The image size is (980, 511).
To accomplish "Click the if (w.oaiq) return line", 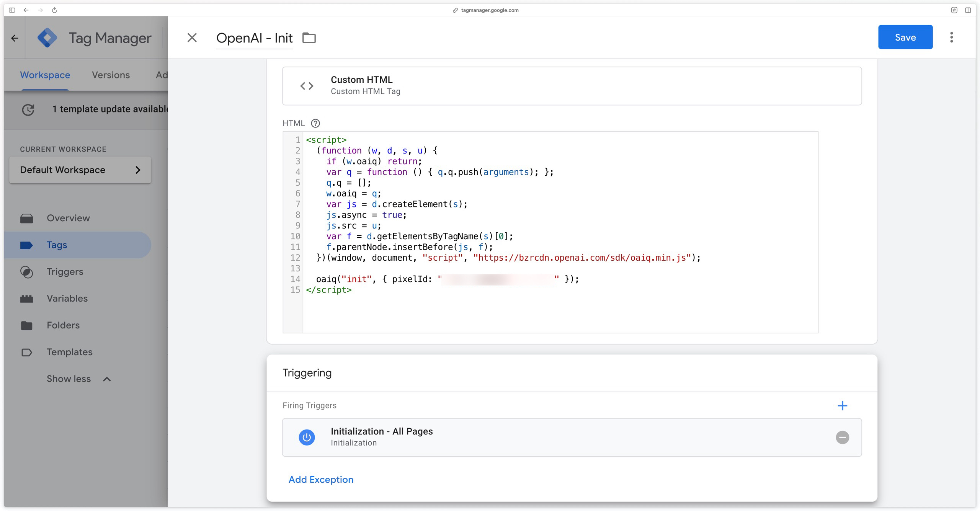I will point(374,162).
